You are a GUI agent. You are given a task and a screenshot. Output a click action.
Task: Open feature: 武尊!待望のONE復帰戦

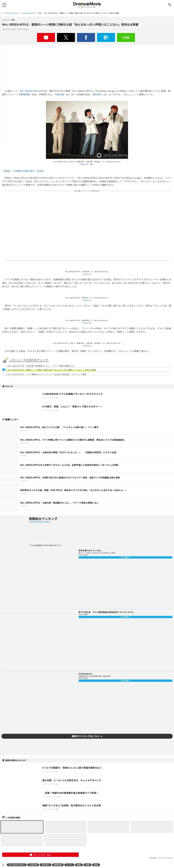[x=72, y=793]
